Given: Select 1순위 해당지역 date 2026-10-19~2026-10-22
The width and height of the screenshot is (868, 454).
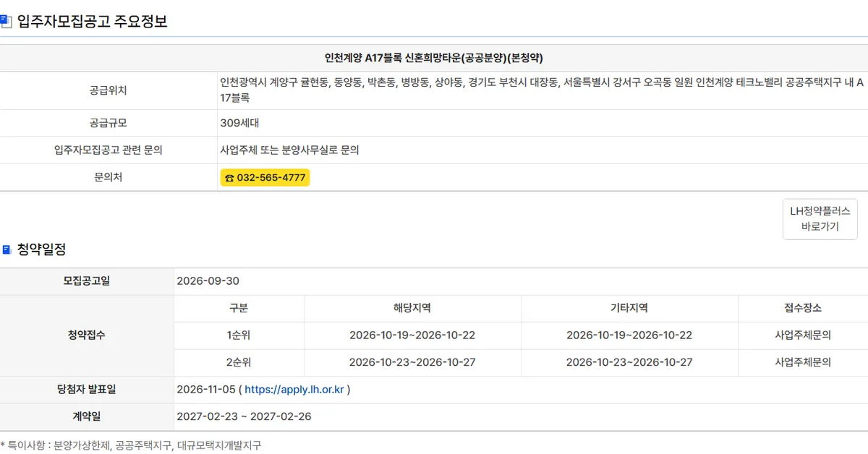Looking at the screenshot, I should [412, 335].
